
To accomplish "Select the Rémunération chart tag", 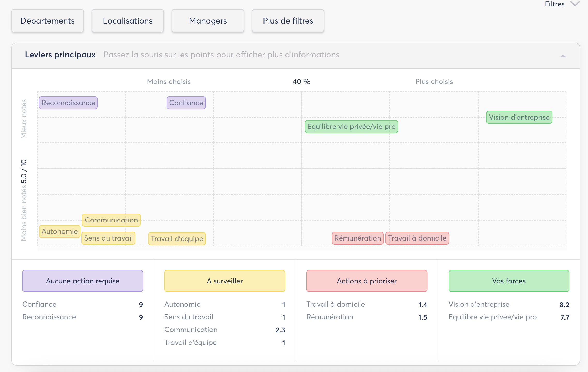I will (x=358, y=238).
